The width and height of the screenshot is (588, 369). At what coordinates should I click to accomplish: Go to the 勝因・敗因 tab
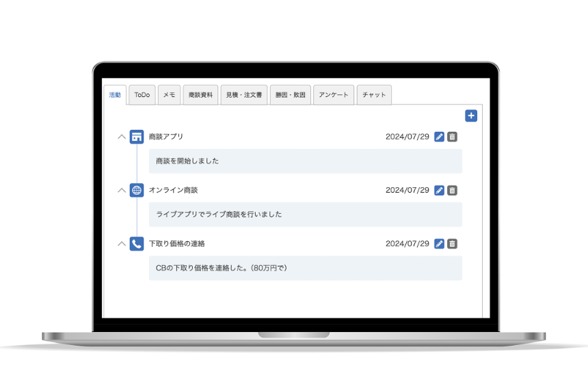(x=291, y=95)
